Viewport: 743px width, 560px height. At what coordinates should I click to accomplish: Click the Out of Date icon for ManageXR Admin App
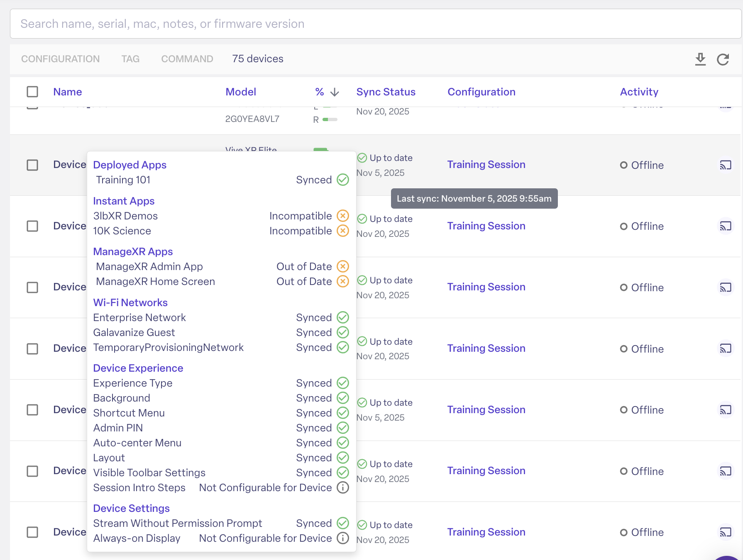click(x=342, y=266)
